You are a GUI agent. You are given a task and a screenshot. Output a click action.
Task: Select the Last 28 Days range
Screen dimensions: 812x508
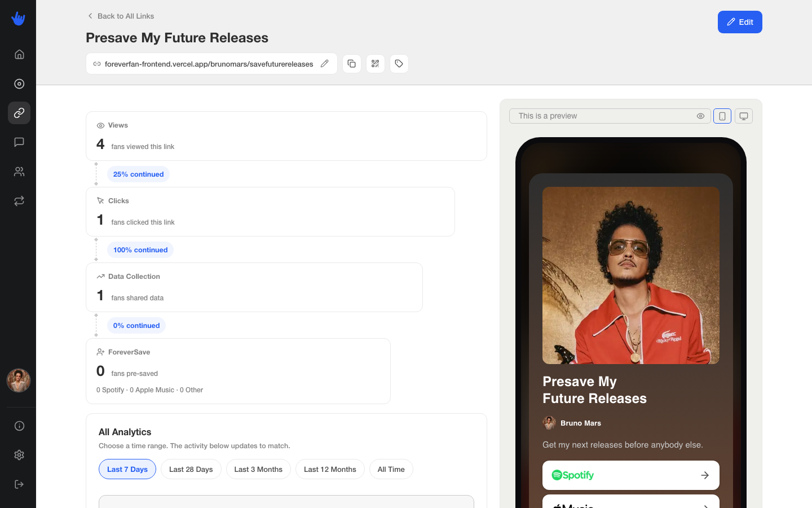click(x=191, y=469)
